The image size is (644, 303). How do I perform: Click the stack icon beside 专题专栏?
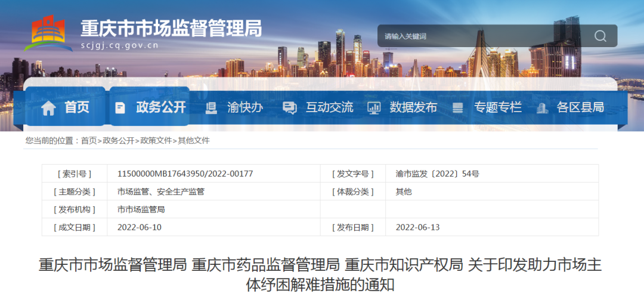tap(458, 108)
